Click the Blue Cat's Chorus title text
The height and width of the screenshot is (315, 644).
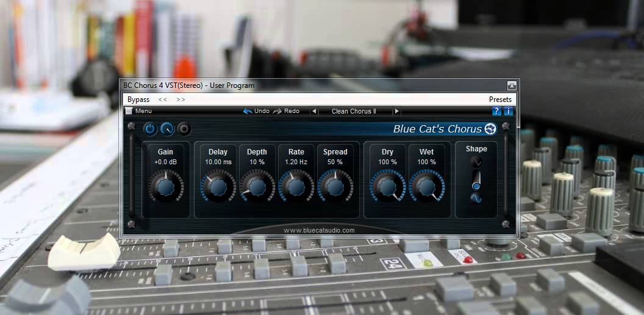437,129
